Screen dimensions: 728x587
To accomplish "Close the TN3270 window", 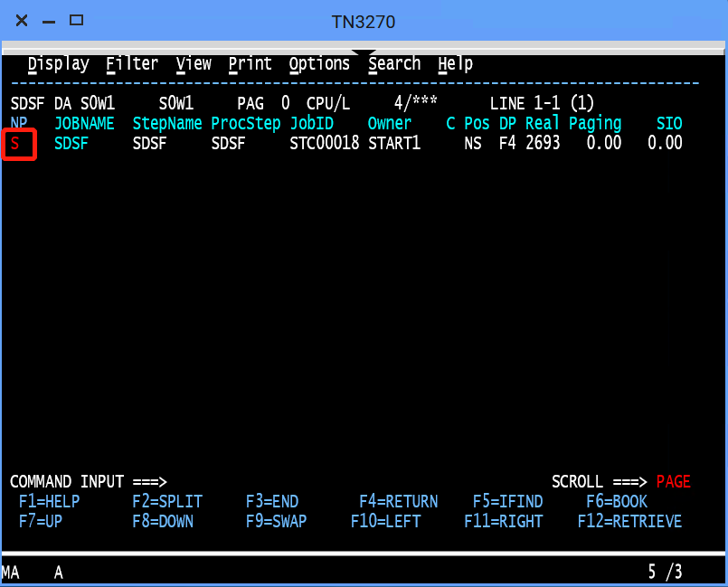I will [22, 21].
